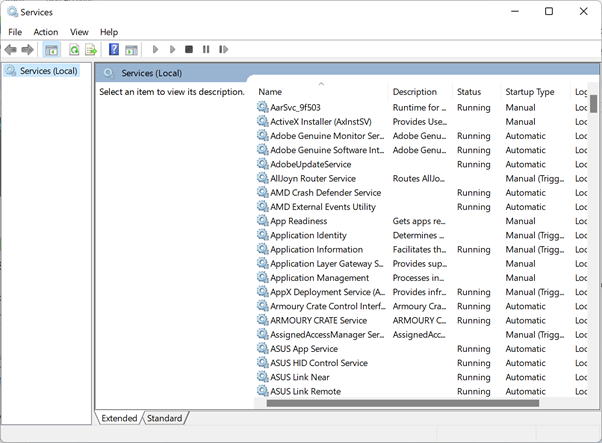Click the Forward arrow in toolbar
The image size is (602, 443).
click(x=27, y=50)
